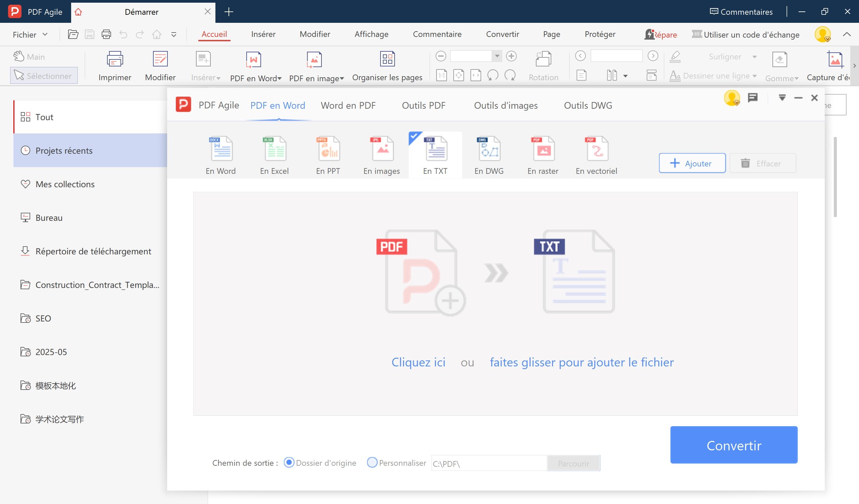Go to previous page arrow icon
The image size is (859, 504).
coord(580,56)
